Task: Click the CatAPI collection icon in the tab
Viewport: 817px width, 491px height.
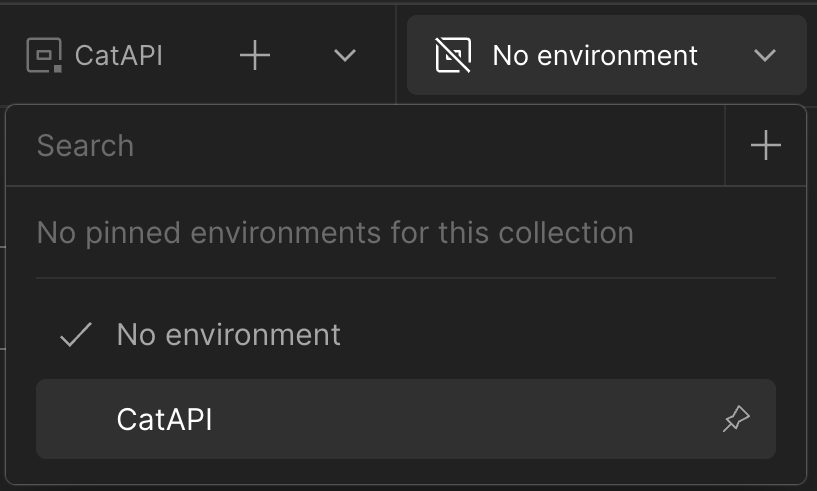Action: [45, 55]
